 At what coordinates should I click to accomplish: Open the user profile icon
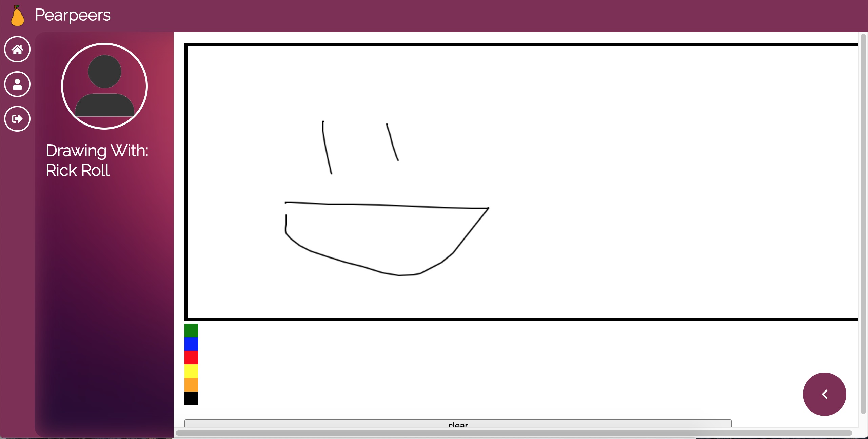17,84
